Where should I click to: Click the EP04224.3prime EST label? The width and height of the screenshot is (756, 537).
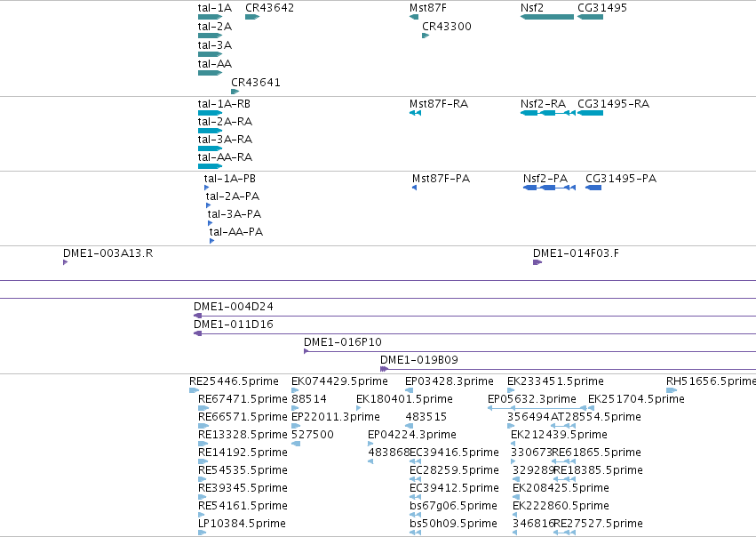(411, 435)
